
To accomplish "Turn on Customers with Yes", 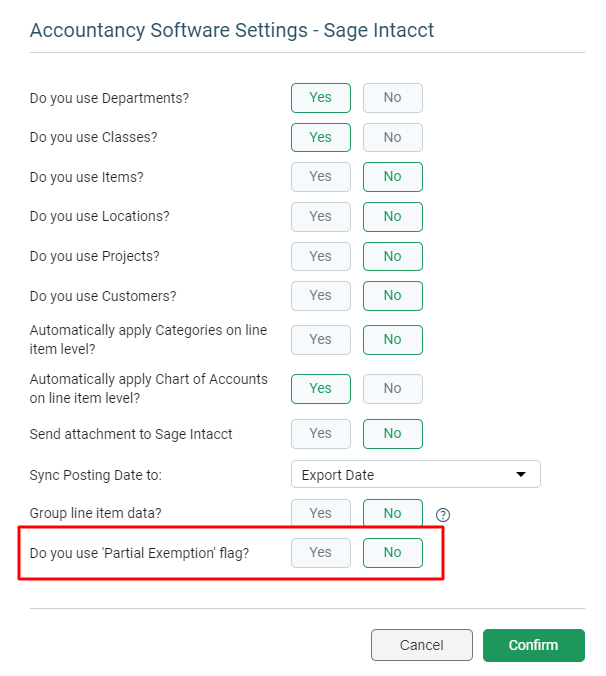I will [x=321, y=296].
